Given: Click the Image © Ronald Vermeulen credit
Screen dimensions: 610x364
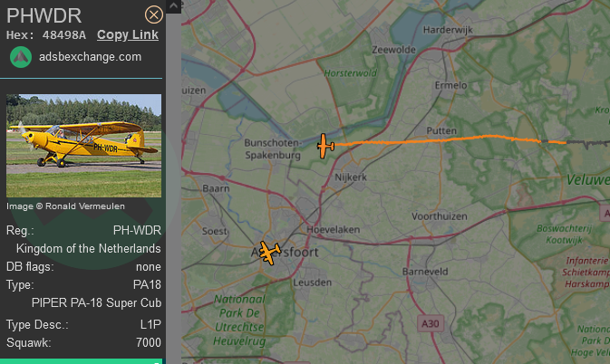Looking at the screenshot, I should click(65, 206).
